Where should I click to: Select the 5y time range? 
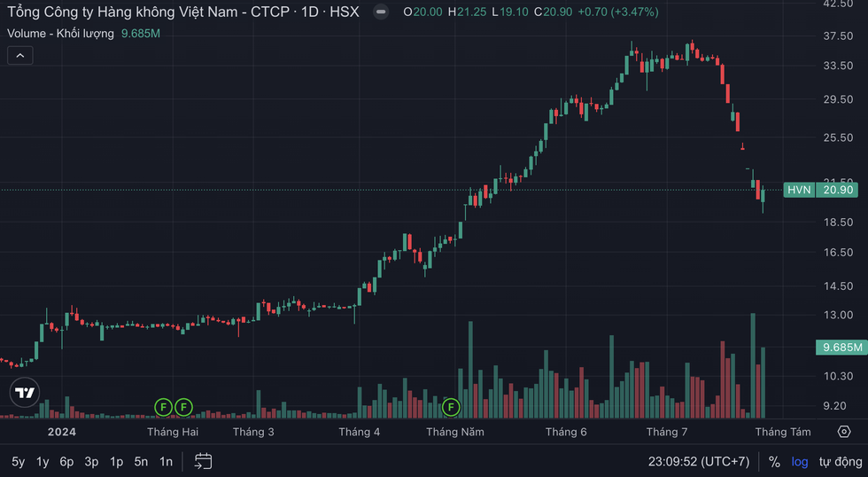click(x=19, y=462)
